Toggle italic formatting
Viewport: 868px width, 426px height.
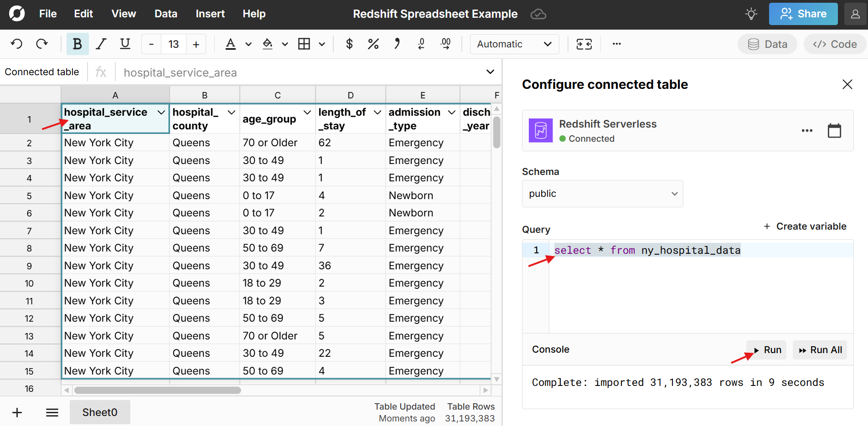click(x=101, y=44)
